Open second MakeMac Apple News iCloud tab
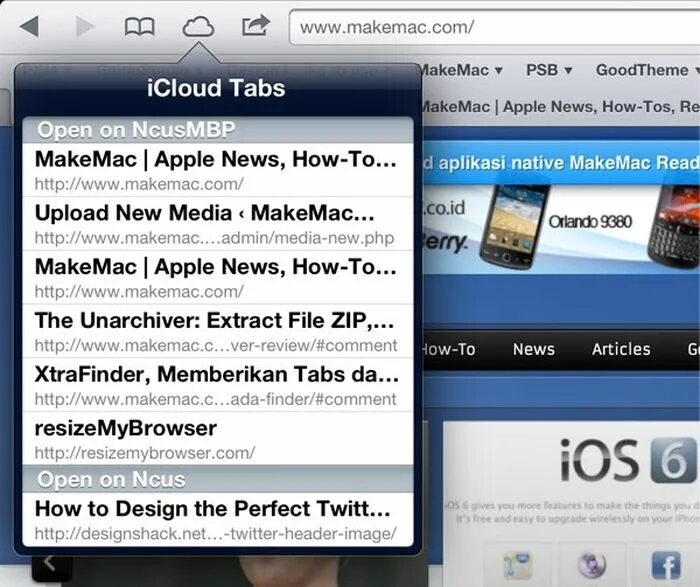 pos(218,278)
